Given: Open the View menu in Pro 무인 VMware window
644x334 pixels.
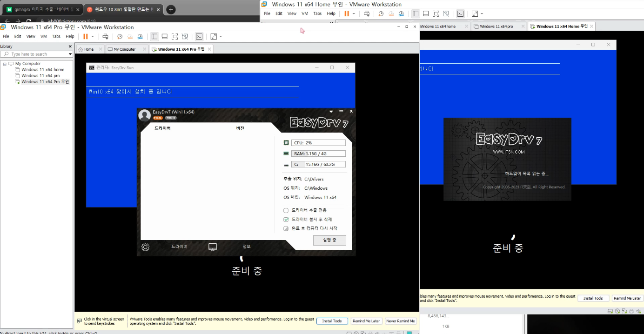Looking at the screenshot, I should [x=31, y=36].
